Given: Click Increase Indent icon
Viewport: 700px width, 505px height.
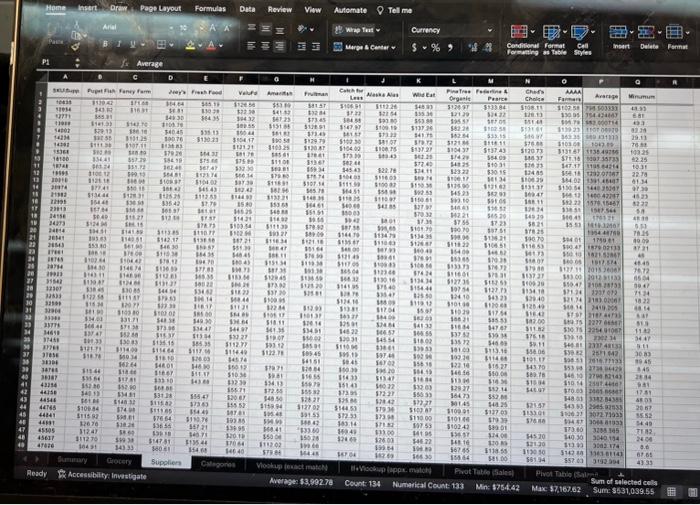Looking at the screenshot, I should [x=316, y=46].
